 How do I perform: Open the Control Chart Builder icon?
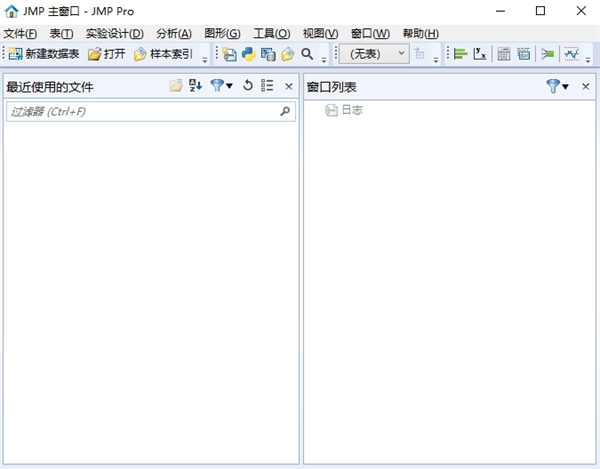click(572, 54)
